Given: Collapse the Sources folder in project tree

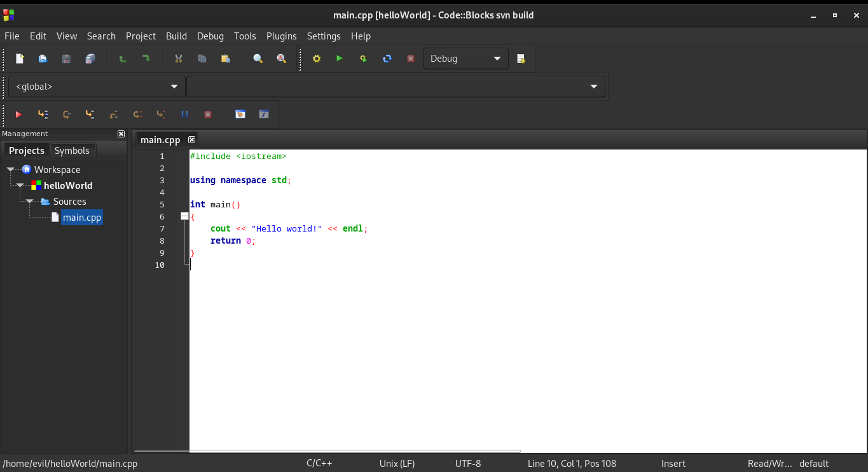Looking at the screenshot, I should pyautogui.click(x=29, y=202).
